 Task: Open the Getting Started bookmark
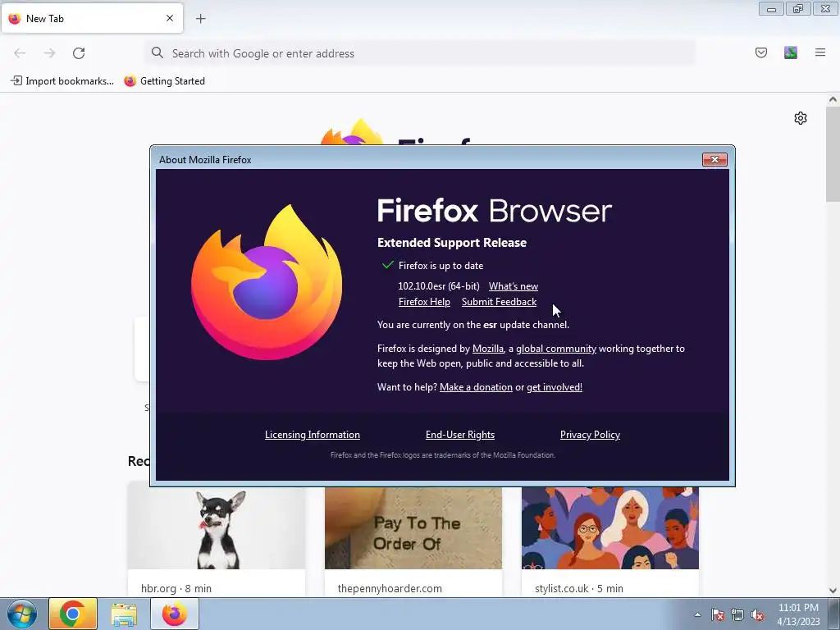164,81
